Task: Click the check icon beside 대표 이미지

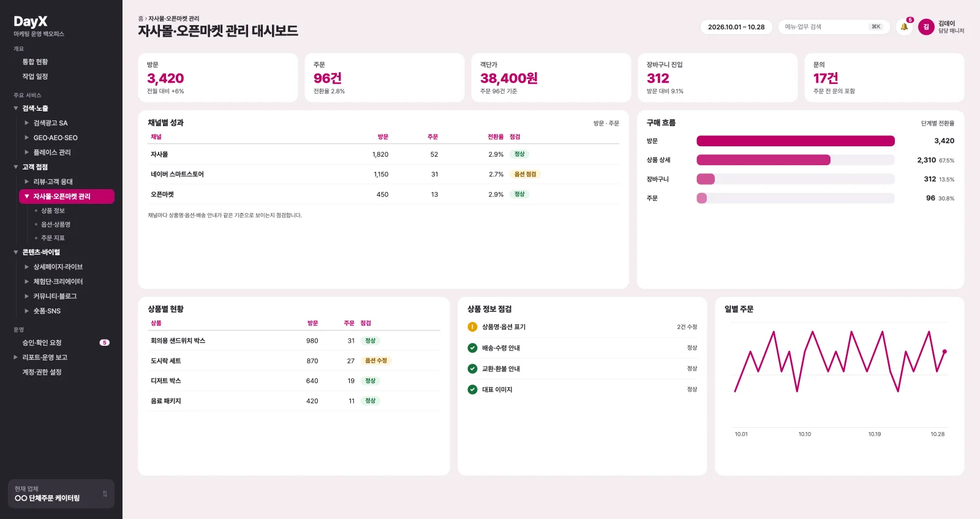Action: tap(472, 389)
